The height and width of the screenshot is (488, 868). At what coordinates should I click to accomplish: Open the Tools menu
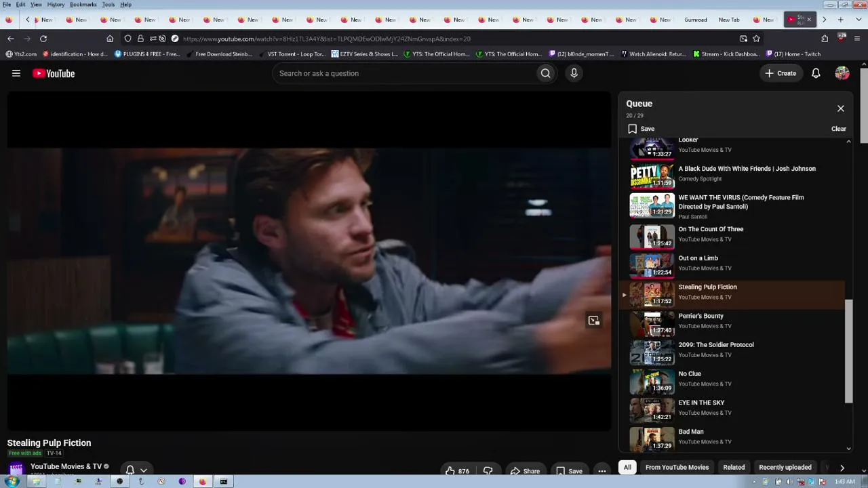click(x=108, y=5)
